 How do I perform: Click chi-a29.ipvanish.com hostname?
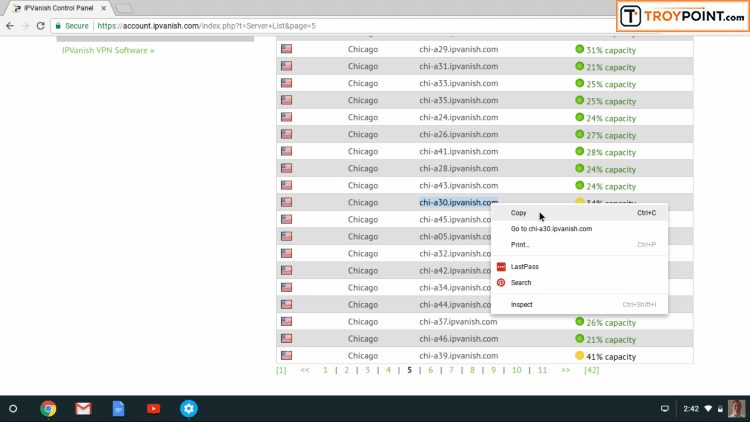[x=459, y=49]
